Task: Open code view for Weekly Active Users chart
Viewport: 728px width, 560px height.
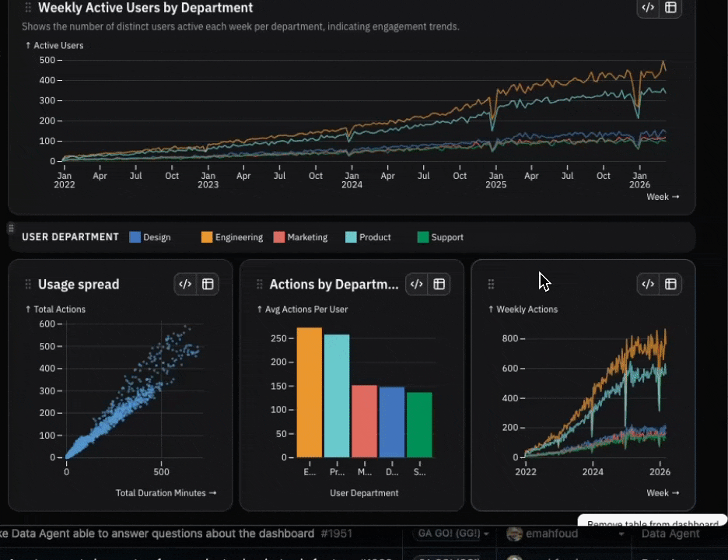Action: coord(648,8)
